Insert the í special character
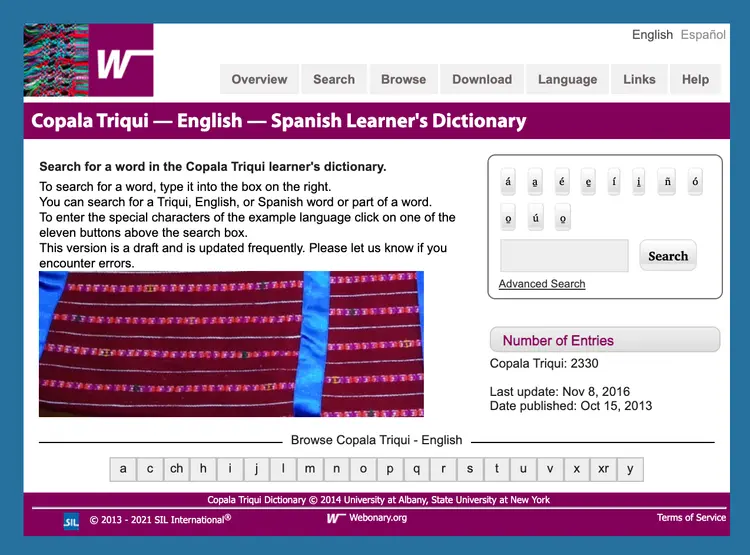The height and width of the screenshot is (555, 750). point(614,182)
